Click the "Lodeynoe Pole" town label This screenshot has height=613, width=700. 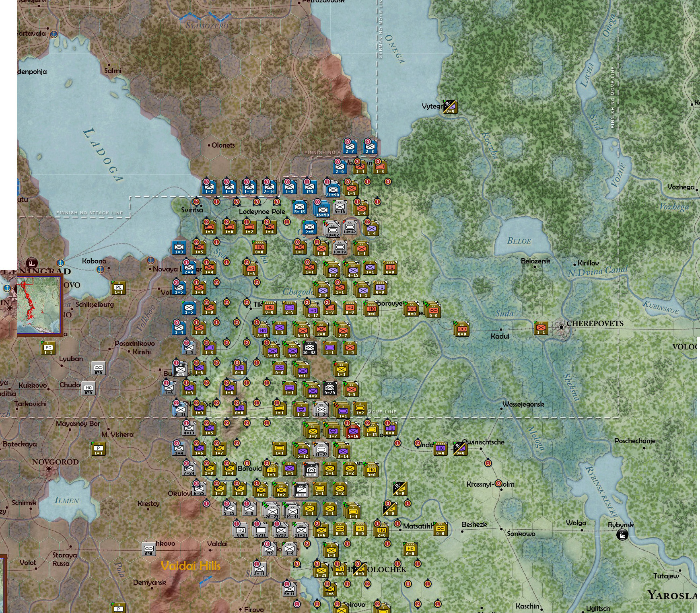pos(262,212)
